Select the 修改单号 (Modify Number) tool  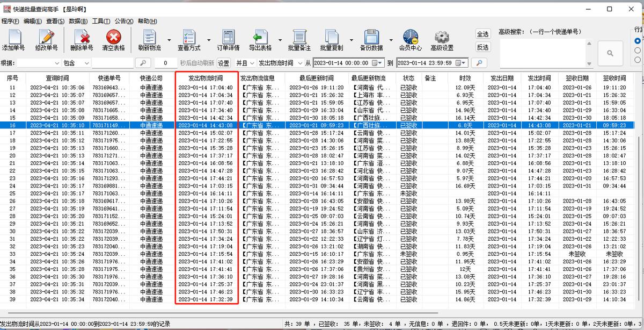click(x=47, y=38)
